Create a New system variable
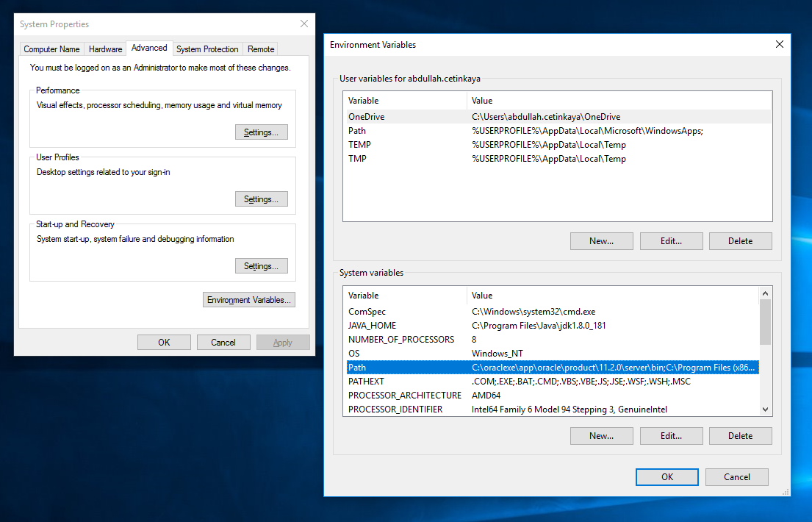The height and width of the screenshot is (522, 812). click(601, 435)
